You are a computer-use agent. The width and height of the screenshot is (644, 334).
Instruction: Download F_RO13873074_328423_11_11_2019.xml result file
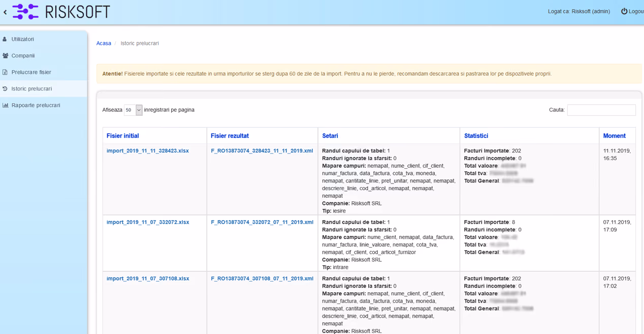coord(262,151)
